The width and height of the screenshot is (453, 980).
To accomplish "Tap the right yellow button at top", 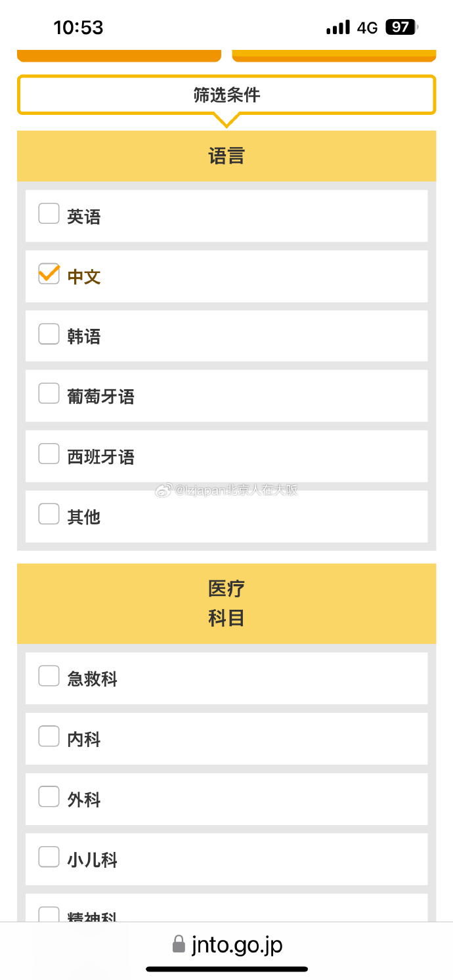I will pos(334,55).
